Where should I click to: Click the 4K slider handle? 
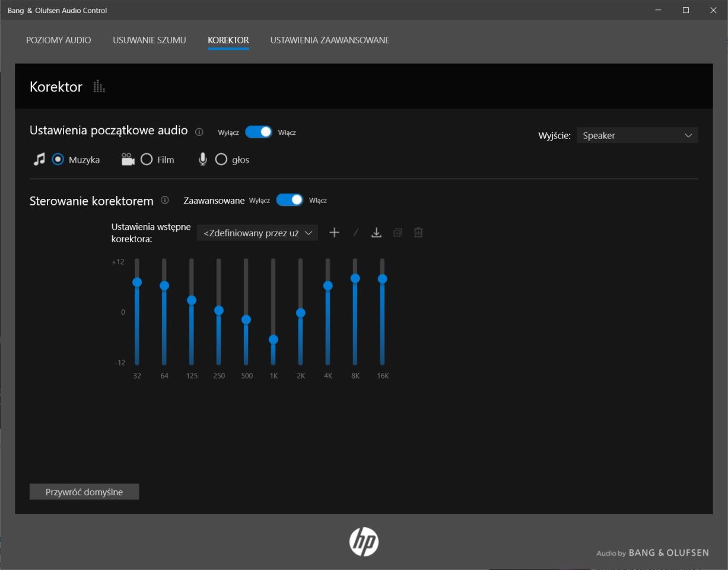tap(328, 286)
